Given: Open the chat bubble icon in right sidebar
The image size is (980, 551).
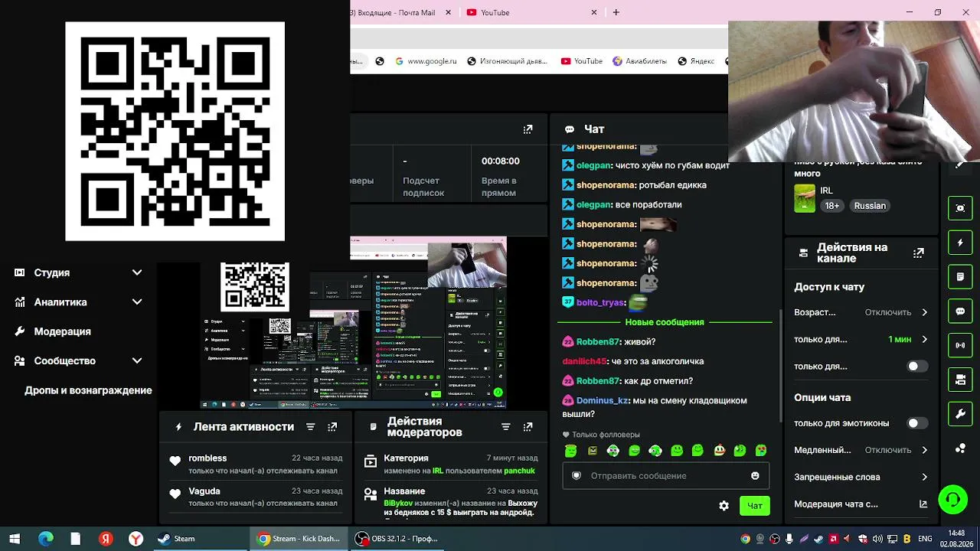Looking at the screenshot, I should coord(960,311).
